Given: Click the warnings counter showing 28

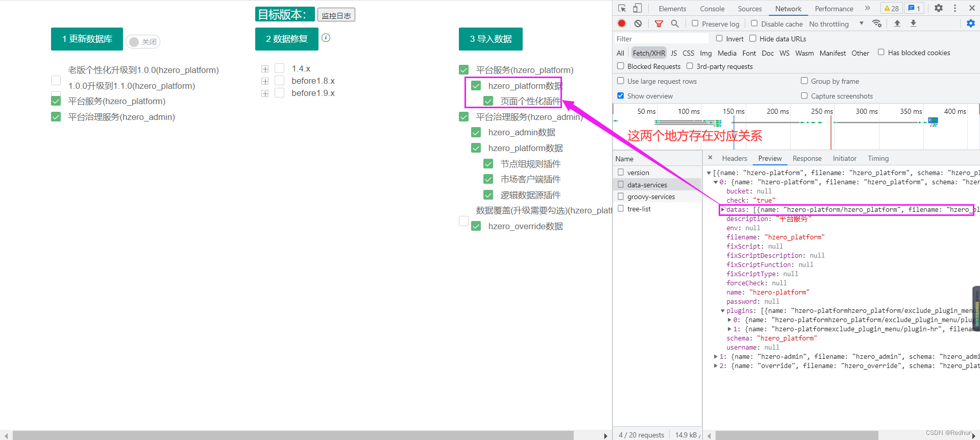Looking at the screenshot, I should 891,8.
